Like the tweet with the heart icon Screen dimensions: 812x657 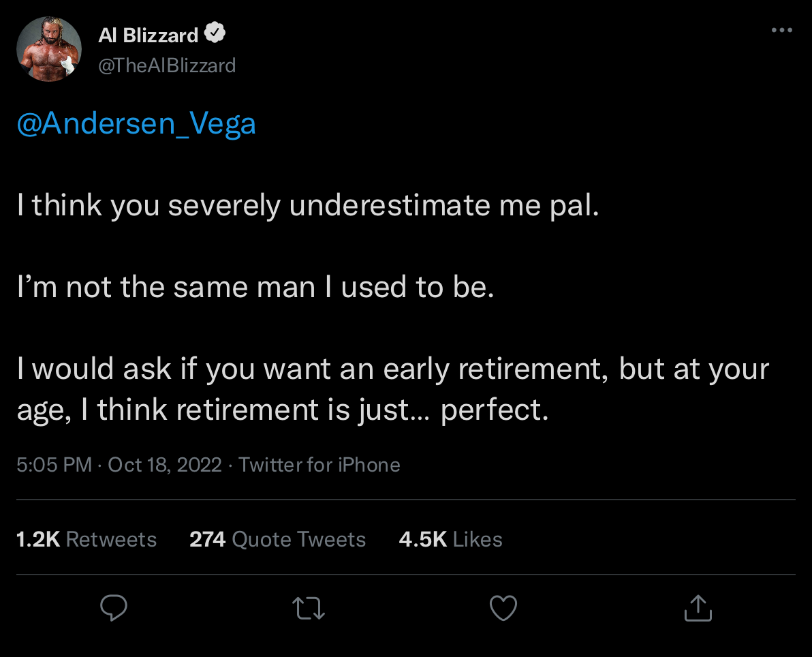coord(503,607)
